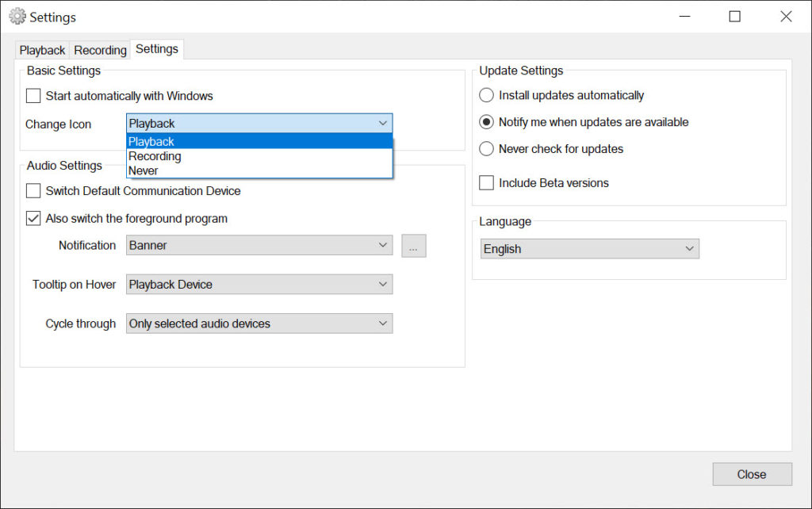Collapse the Change Icon dropdown arrow
The image size is (812, 509).
(x=383, y=124)
